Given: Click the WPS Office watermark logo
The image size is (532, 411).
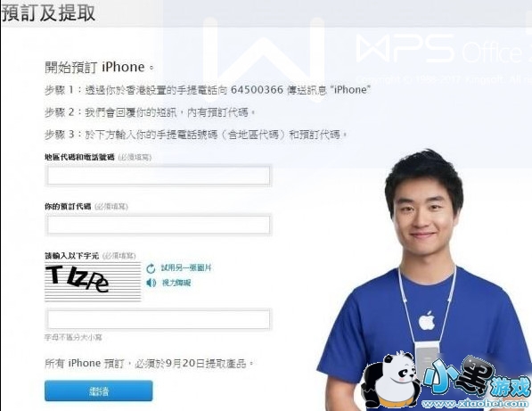Looking at the screenshot, I should coord(443,50).
